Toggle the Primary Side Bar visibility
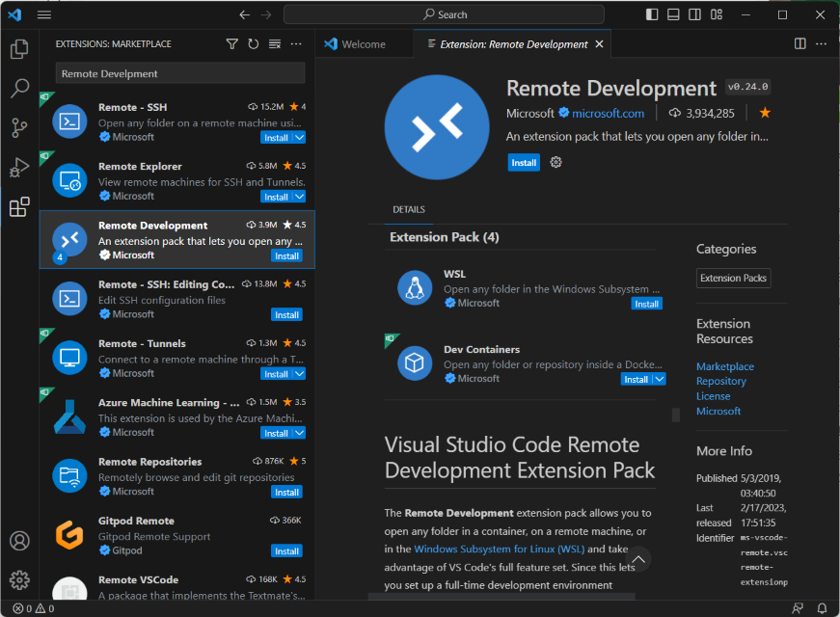Image resolution: width=840 pixels, height=617 pixels. click(653, 14)
